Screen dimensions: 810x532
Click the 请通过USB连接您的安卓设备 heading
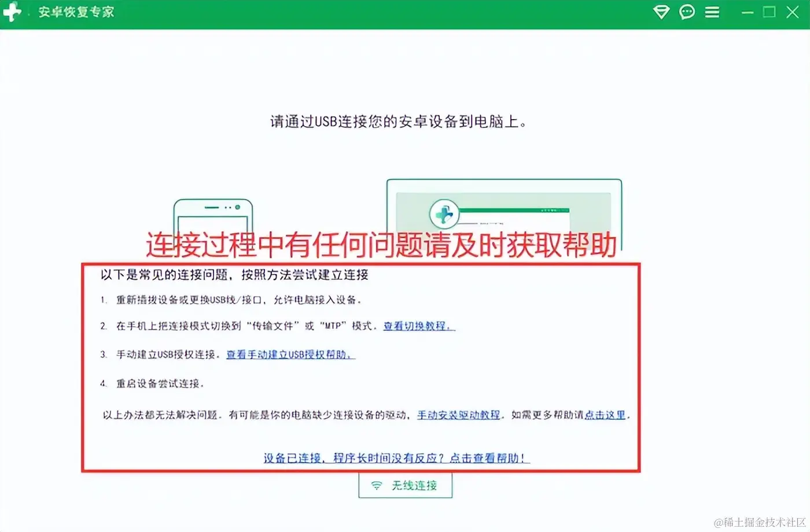coord(399,122)
